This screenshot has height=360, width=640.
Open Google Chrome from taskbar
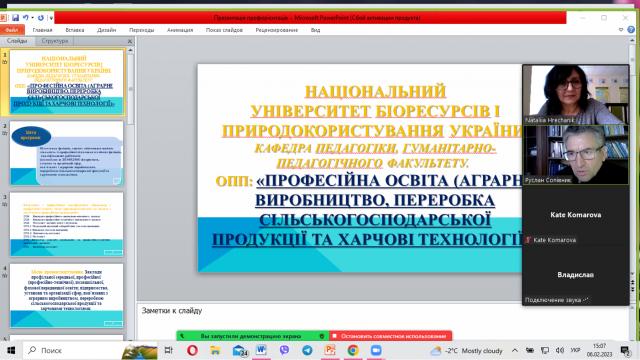tap(353, 351)
